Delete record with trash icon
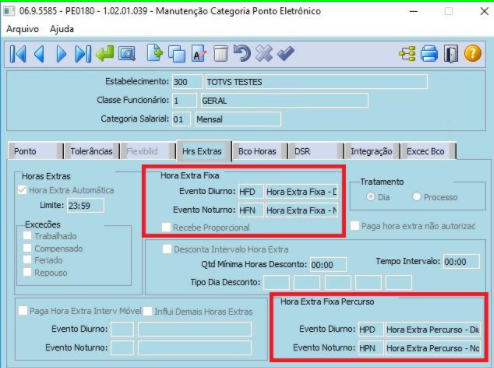The width and height of the screenshot is (494, 368). [220, 54]
